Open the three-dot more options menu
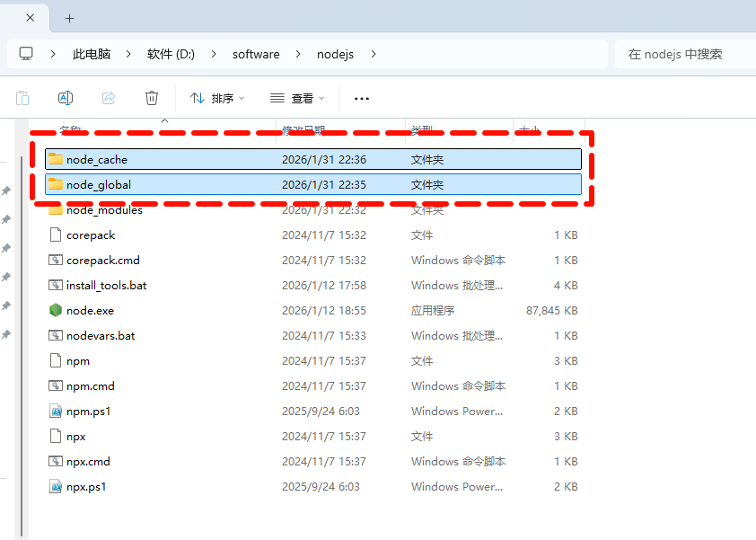Screen dimensions: 756x540 point(362,99)
